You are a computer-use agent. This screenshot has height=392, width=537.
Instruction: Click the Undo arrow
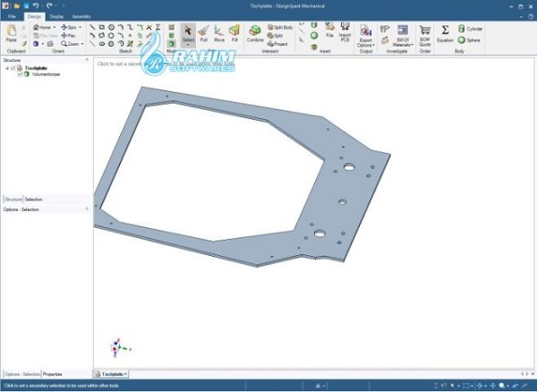pyautogui.click(x=36, y=6)
